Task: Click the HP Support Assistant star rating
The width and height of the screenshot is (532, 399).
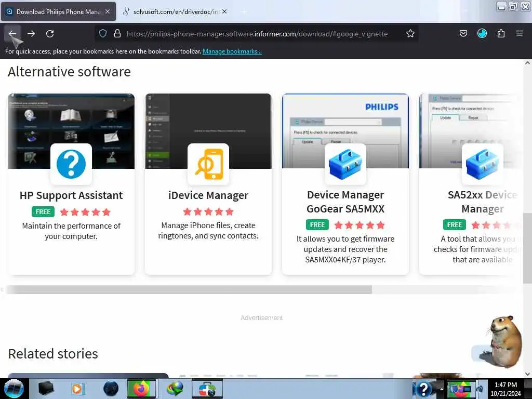Action: (x=85, y=212)
